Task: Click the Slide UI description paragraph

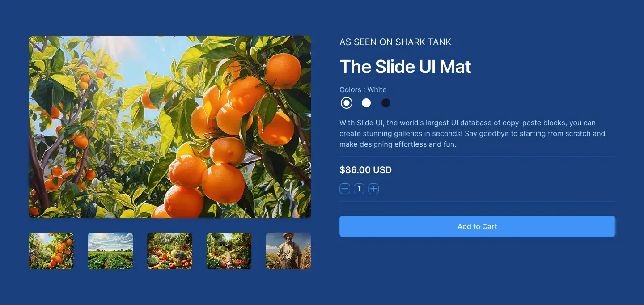Action: (x=472, y=133)
